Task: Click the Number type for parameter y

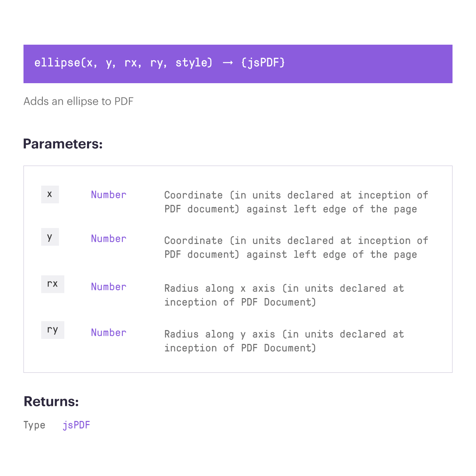Action: point(109,239)
